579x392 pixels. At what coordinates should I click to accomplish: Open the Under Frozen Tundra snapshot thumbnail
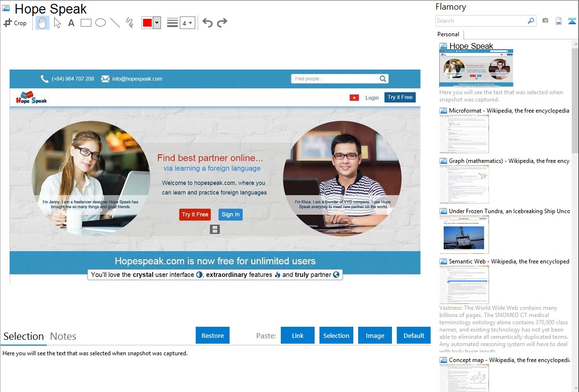point(464,234)
